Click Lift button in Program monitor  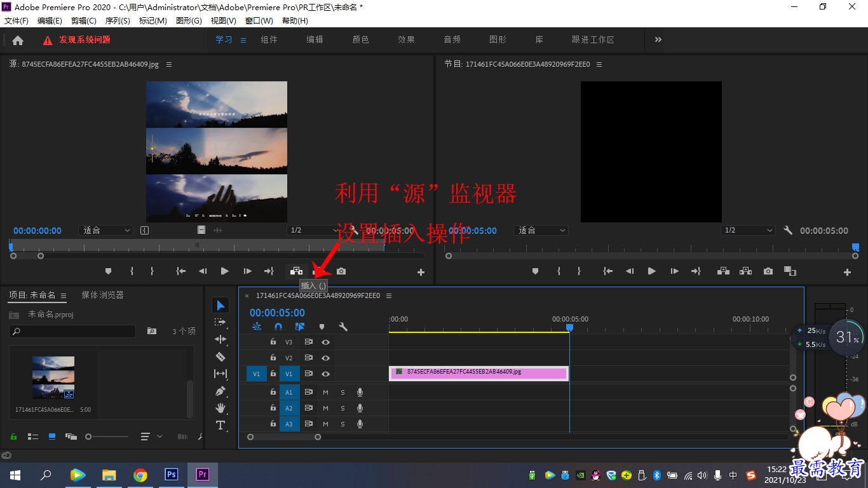723,271
